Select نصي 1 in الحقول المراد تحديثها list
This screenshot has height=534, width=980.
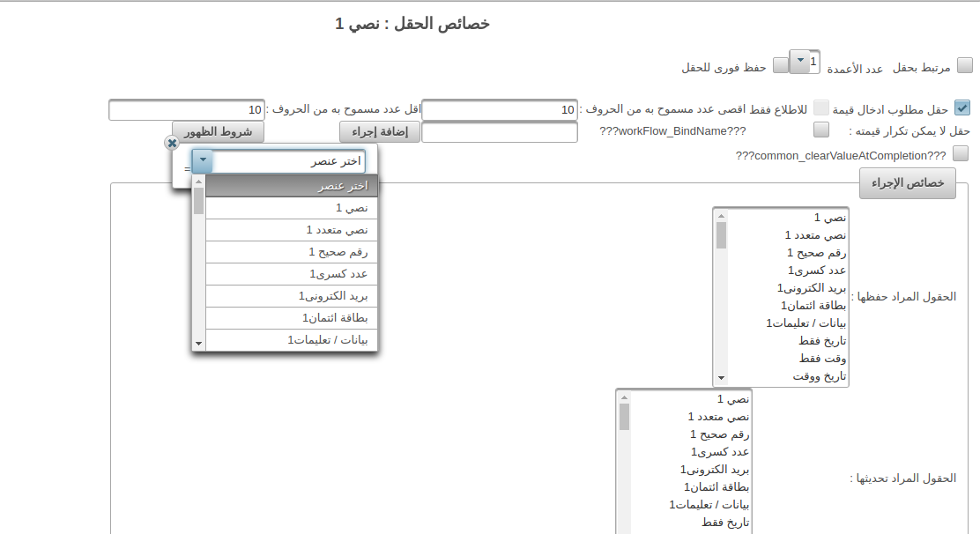[691, 398]
